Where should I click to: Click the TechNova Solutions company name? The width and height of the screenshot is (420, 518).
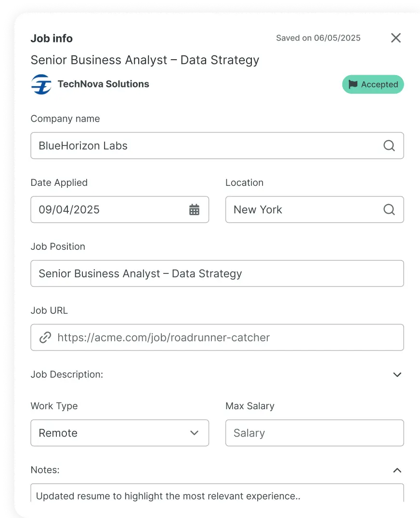pos(103,84)
